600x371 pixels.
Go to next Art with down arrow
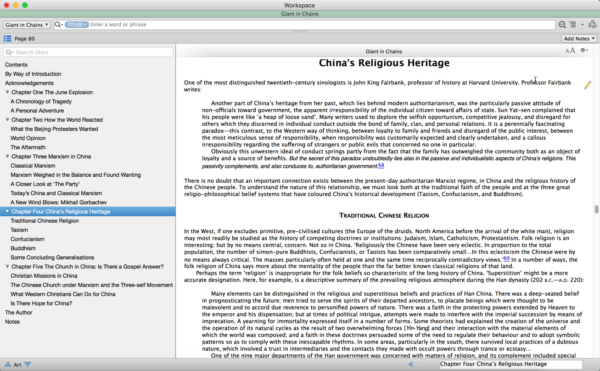pos(28,364)
